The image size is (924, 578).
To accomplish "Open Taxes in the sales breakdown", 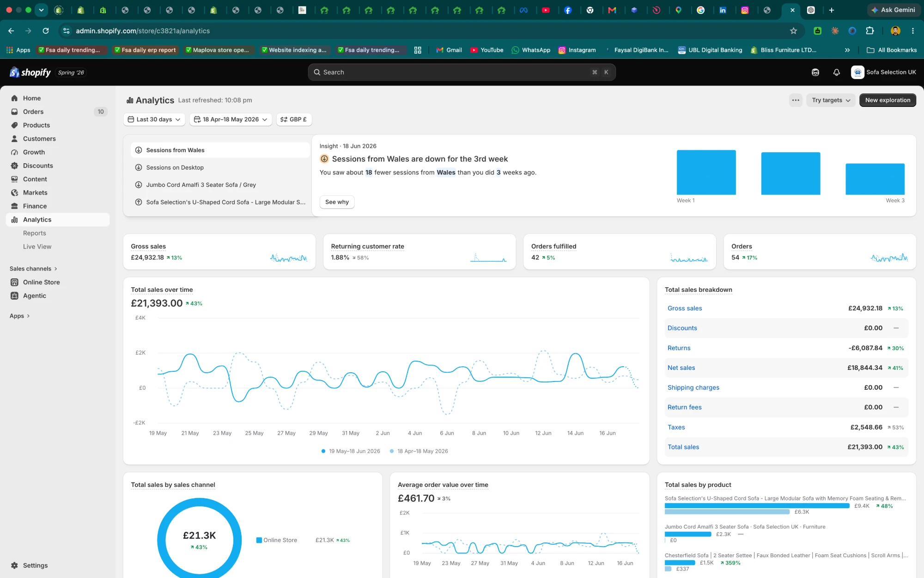I will (676, 427).
